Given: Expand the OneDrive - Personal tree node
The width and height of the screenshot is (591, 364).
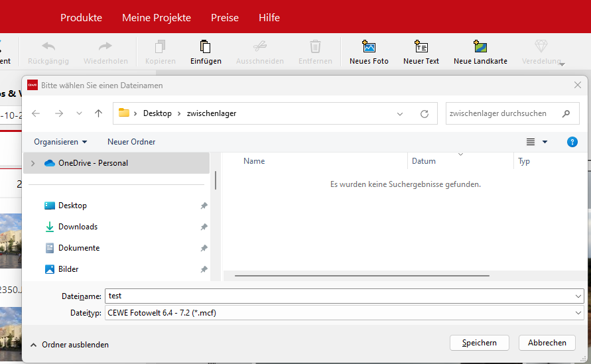Looking at the screenshot, I should (x=33, y=163).
